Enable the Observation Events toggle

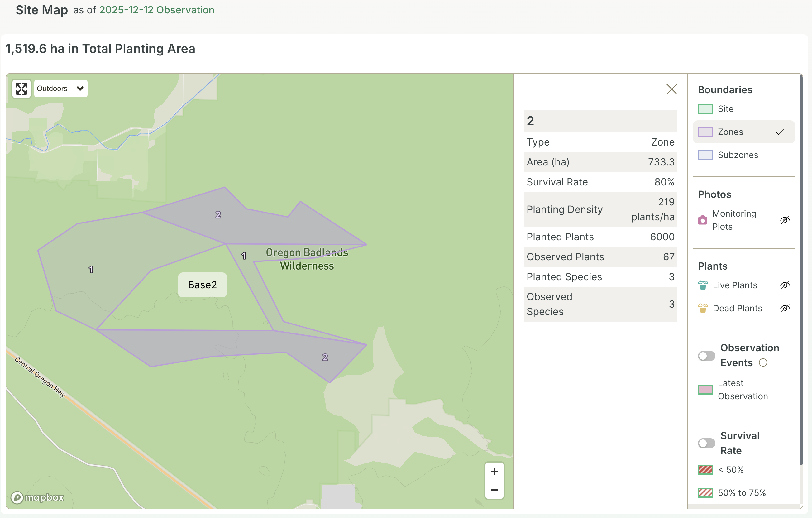click(x=706, y=356)
